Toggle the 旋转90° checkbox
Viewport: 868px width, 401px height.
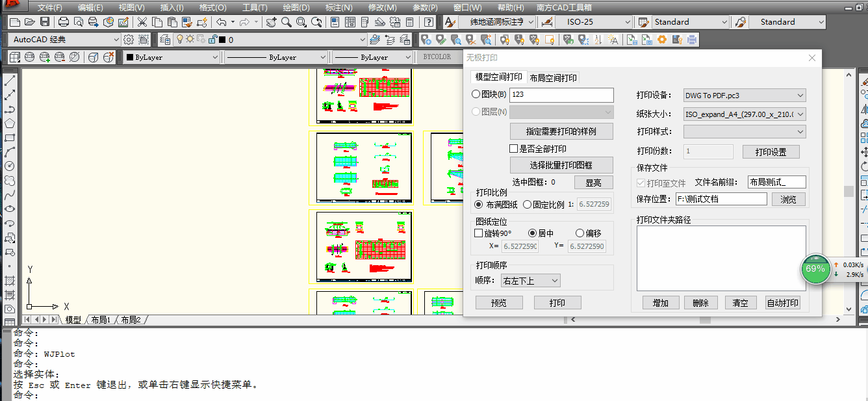click(x=479, y=233)
